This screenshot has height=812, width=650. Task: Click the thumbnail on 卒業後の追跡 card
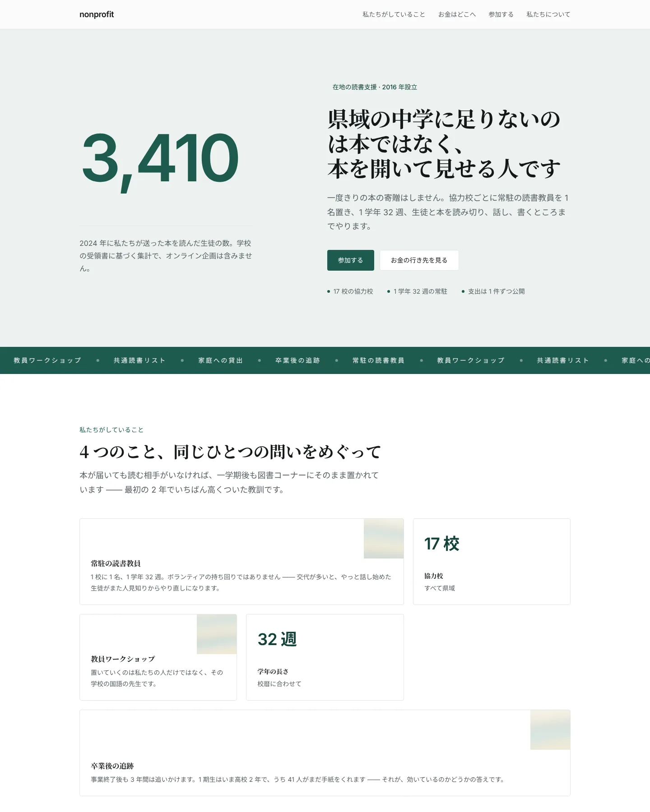(x=550, y=730)
